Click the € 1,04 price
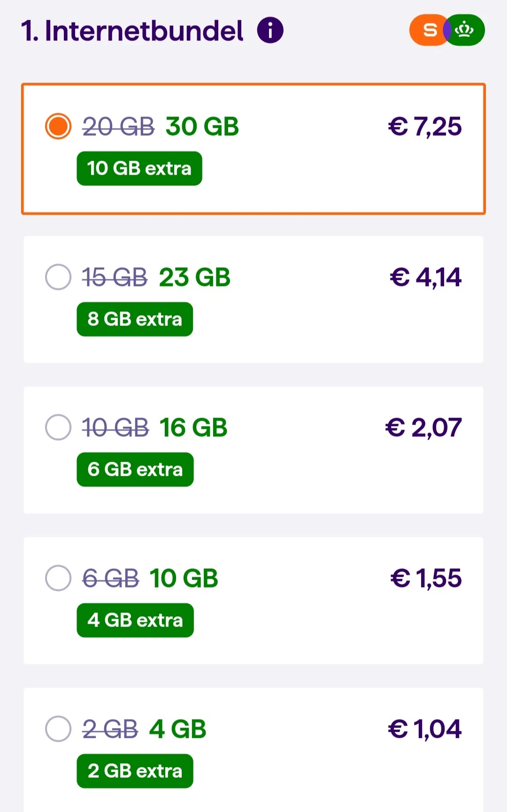507x812 pixels. coord(425,729)
